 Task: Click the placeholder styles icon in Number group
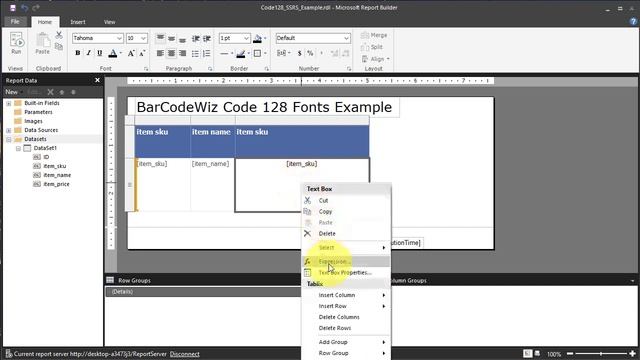click(x=283, y=53)
